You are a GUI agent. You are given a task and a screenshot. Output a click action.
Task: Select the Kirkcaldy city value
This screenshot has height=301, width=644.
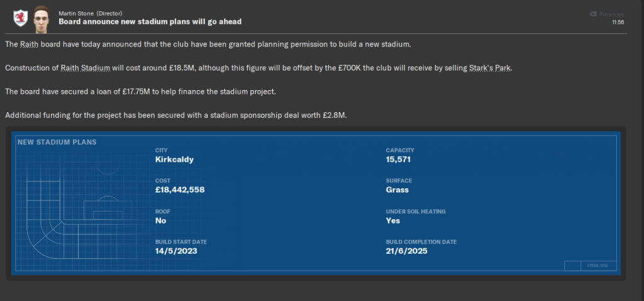coord(174,159)
